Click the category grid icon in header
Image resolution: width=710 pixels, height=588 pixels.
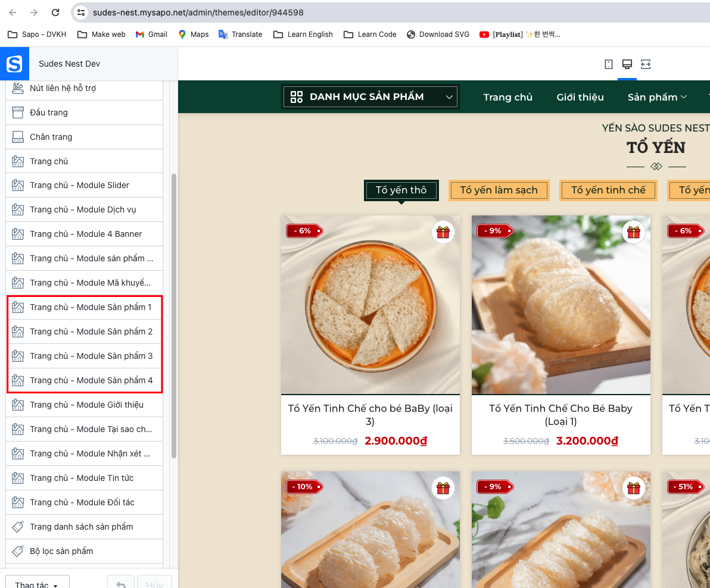tap(297, 97)
